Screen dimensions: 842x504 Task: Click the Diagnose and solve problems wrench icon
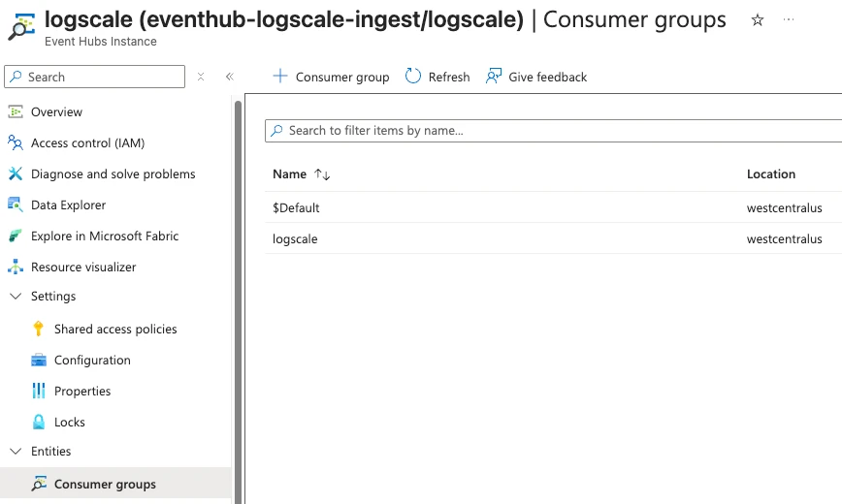pyautogui.click(x=16, y=173)
